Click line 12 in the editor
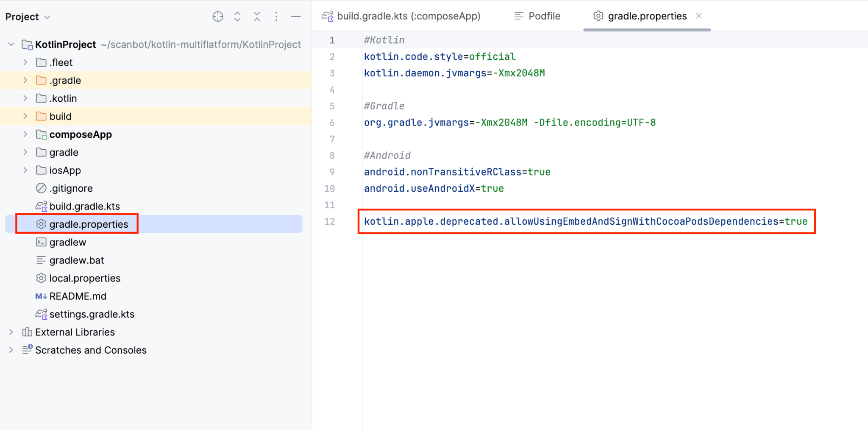This screenshot has width=868, height=430. 585,221
